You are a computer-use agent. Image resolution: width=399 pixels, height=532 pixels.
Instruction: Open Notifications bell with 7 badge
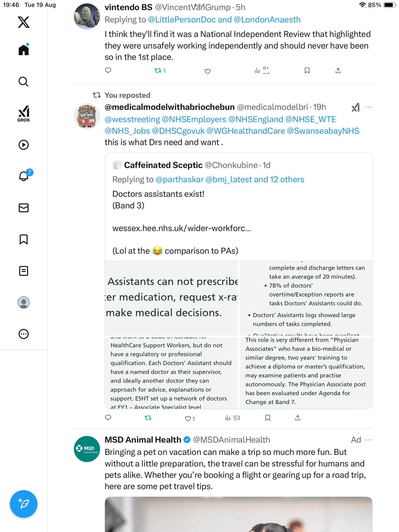tap(24, 176)
